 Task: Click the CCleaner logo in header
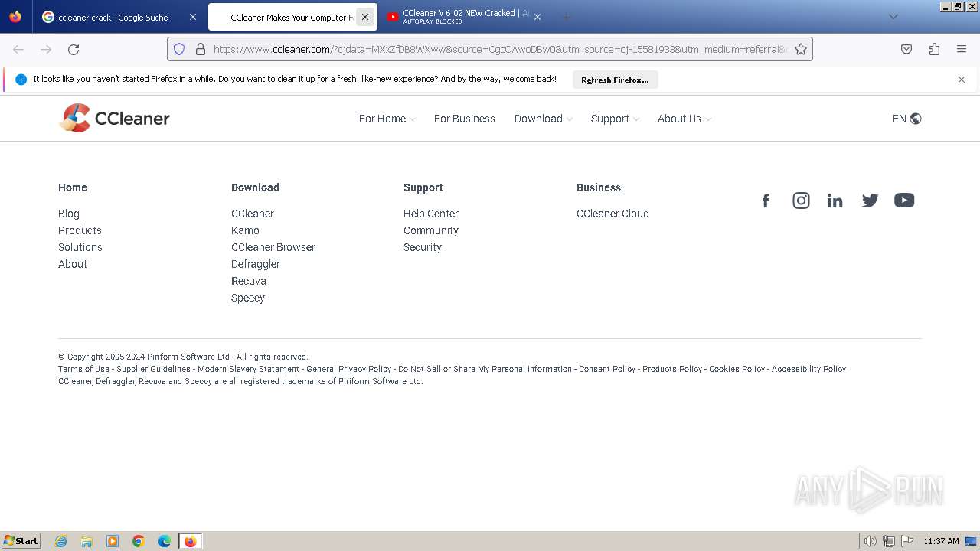(114, 118)
